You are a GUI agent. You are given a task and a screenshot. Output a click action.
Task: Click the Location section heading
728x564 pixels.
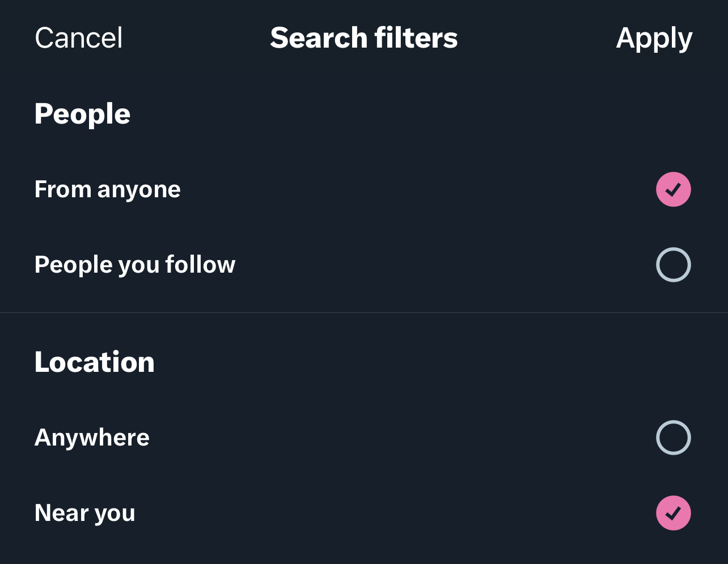coord(95,362)
